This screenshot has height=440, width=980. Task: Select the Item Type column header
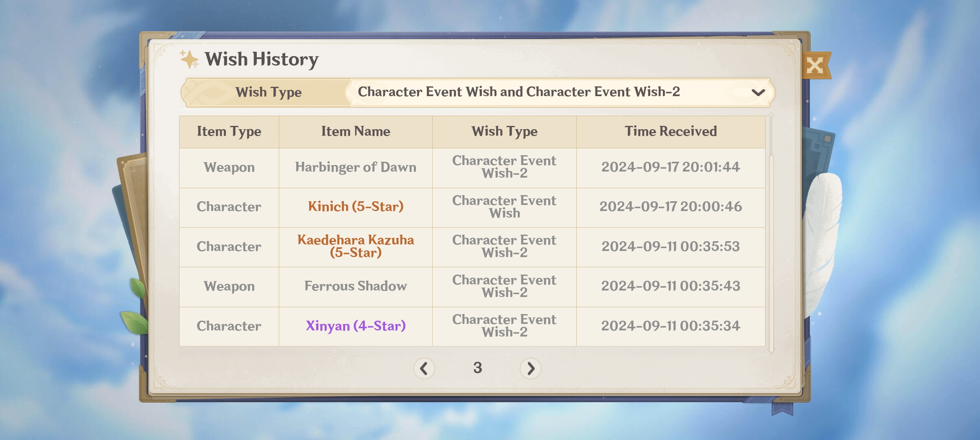229,131
